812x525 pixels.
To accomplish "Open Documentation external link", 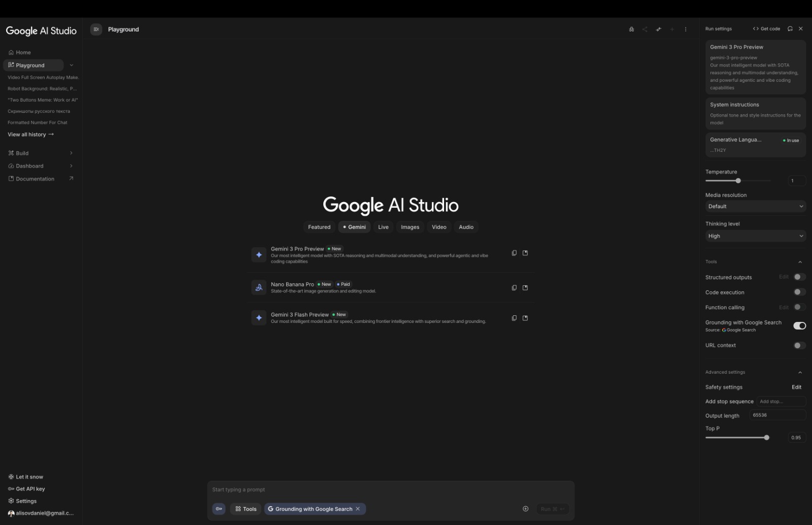I will coord(41,179).
